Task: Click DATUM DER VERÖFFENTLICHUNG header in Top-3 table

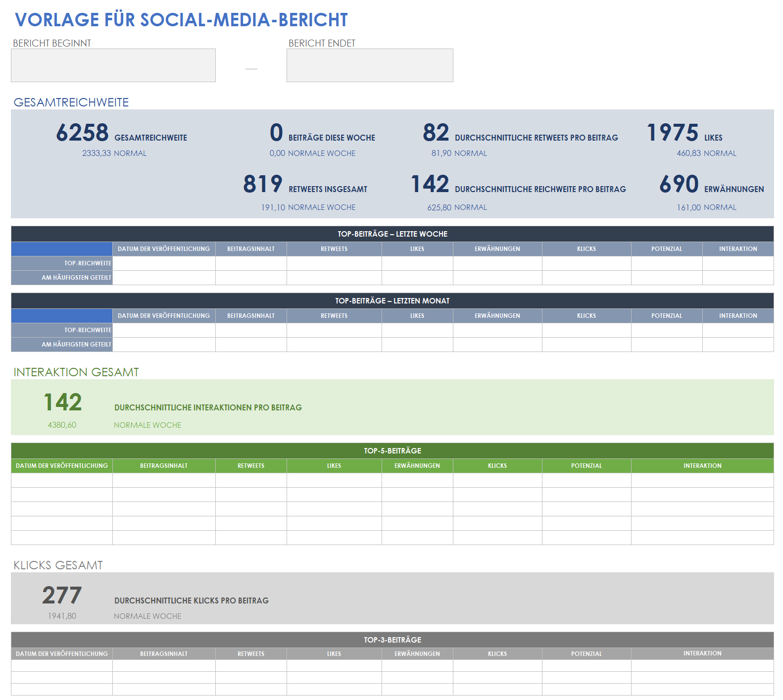Action: pyautogui.click(x=62, y=654)
